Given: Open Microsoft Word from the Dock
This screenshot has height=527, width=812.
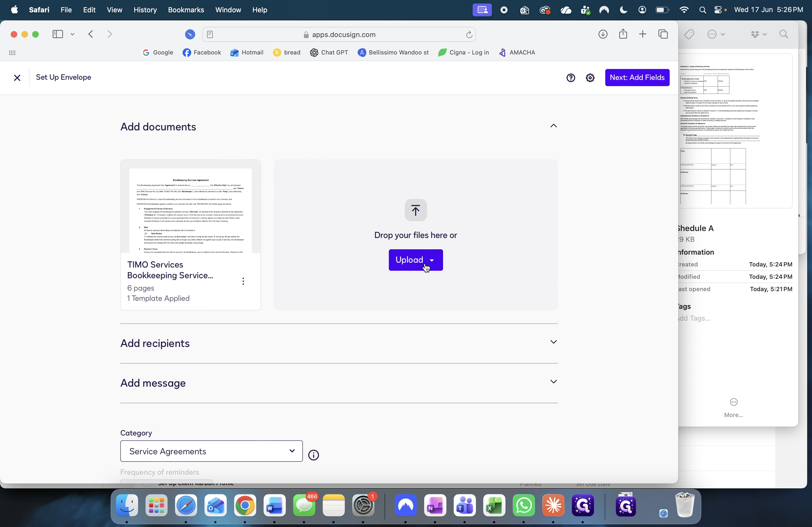Looking at the screenshot, I should [x=274, y=505].
